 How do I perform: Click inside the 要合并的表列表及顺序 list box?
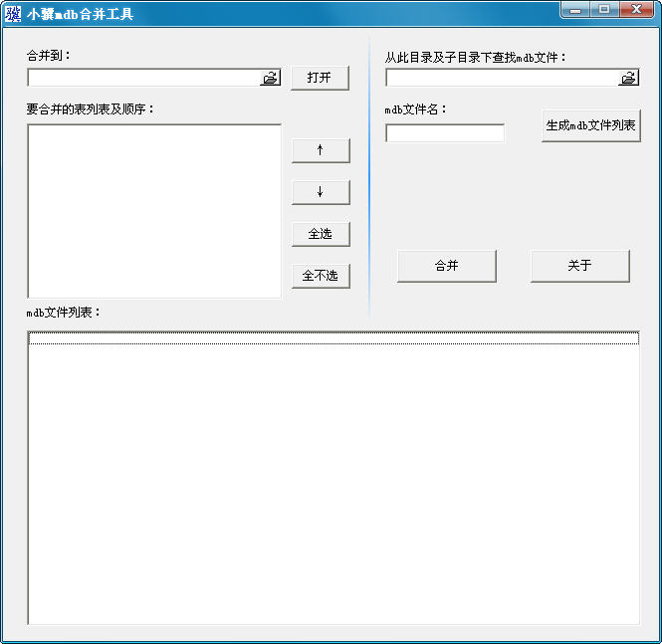point(153,210)
